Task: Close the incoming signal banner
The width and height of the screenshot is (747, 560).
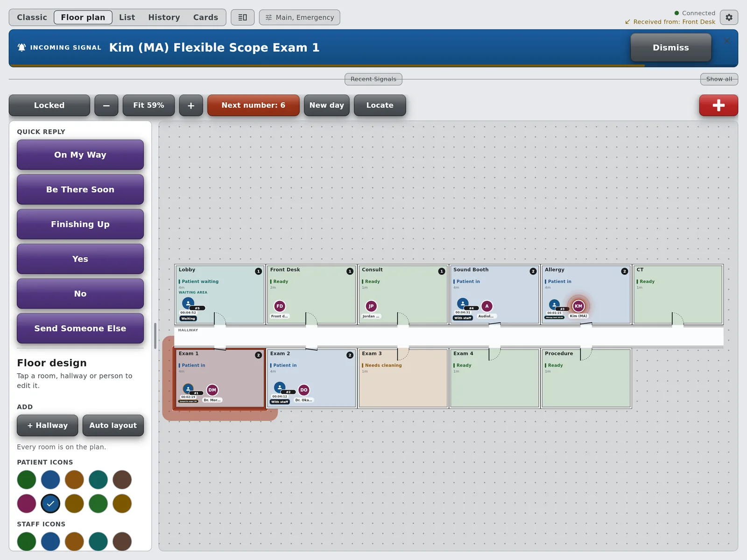Action: (x=727, y=41)
